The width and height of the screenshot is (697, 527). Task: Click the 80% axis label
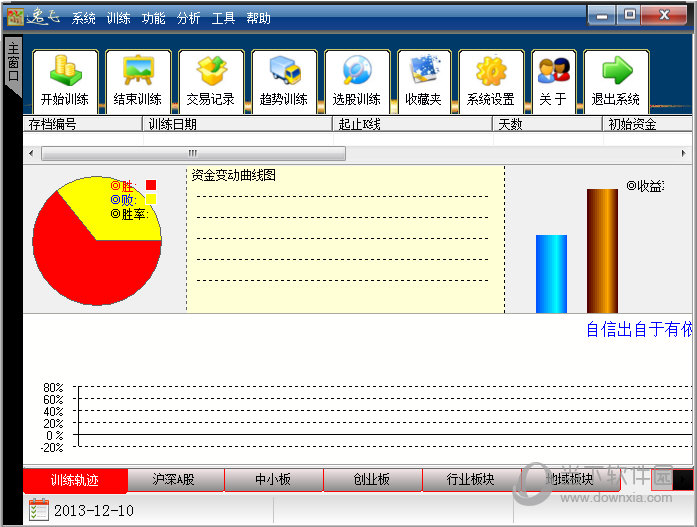(53, 387)
